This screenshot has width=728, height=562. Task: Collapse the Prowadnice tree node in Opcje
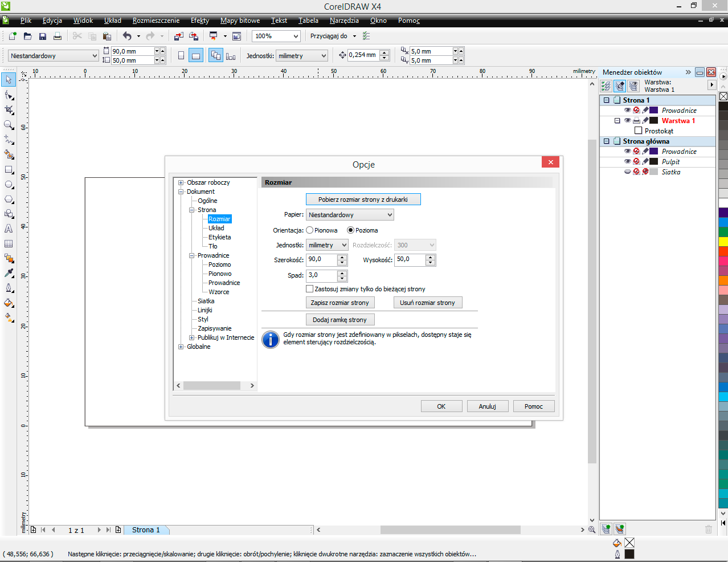[x=192, y=256]
